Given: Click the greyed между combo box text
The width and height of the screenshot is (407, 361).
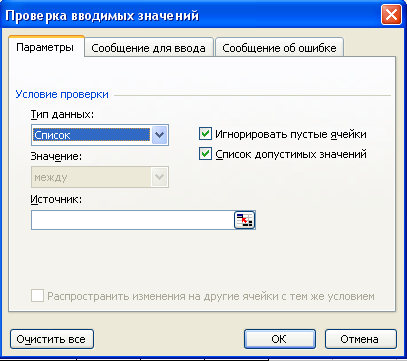Looking at the screenshot, I should pos(51,177).
